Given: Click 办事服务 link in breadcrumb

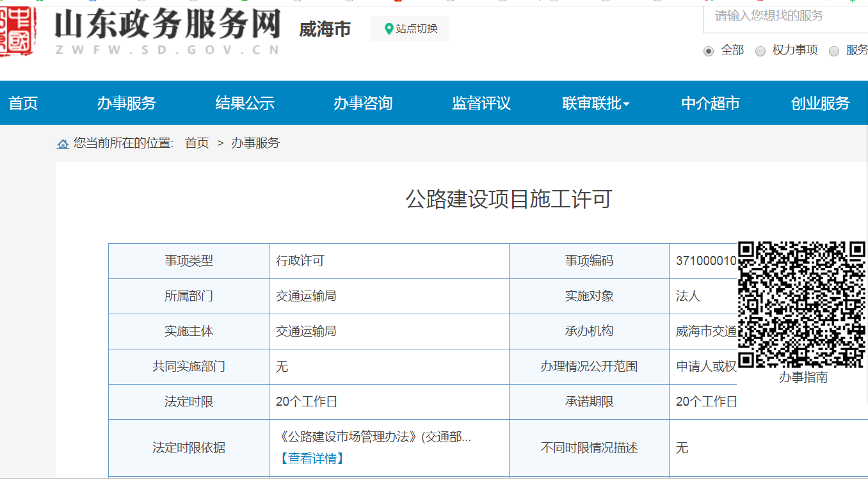Looking at the screenshot, I should tap(255, 143).
